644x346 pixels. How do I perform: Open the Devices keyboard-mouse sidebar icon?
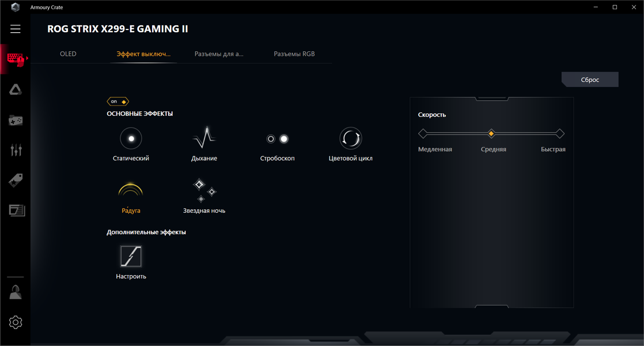click(x=16, y=59)
